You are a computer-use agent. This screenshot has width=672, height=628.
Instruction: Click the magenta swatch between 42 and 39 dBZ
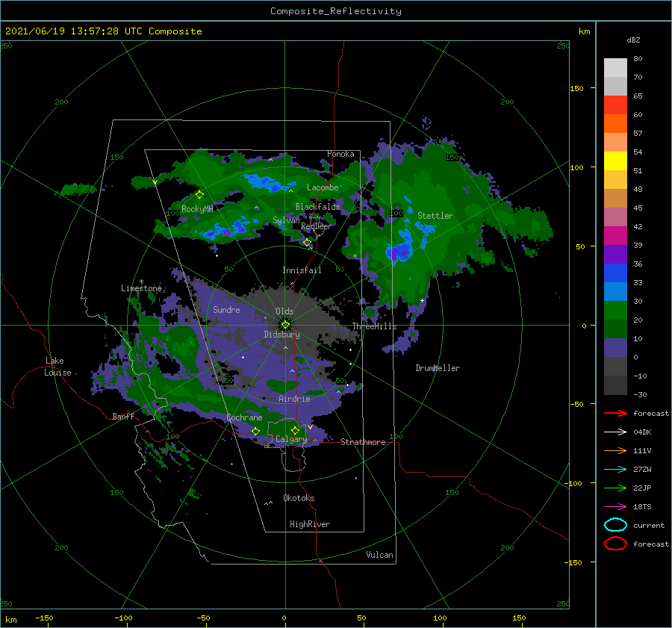(x=615, y=236)
